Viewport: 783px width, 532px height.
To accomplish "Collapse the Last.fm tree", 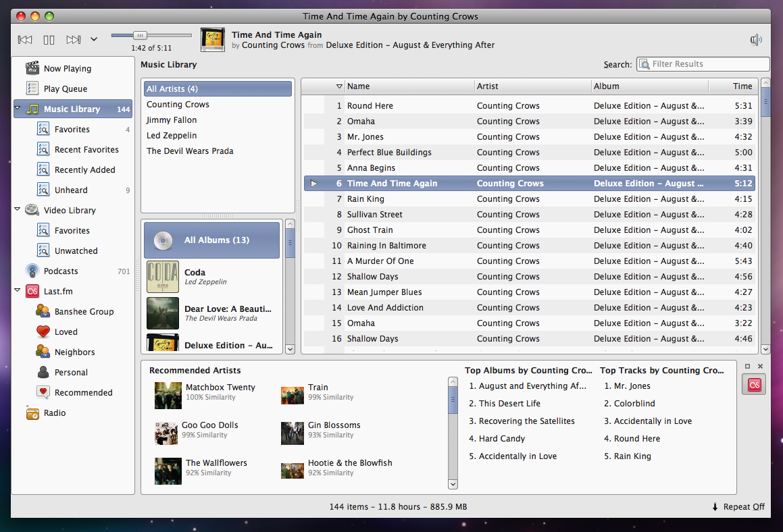I will (x=18, y=290).
